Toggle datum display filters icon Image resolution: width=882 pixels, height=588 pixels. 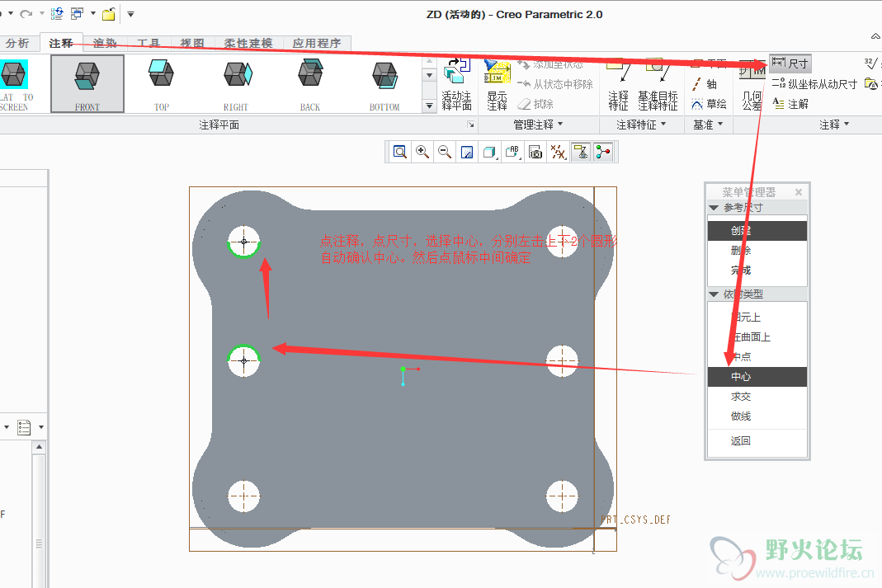[x=558, y=152]
